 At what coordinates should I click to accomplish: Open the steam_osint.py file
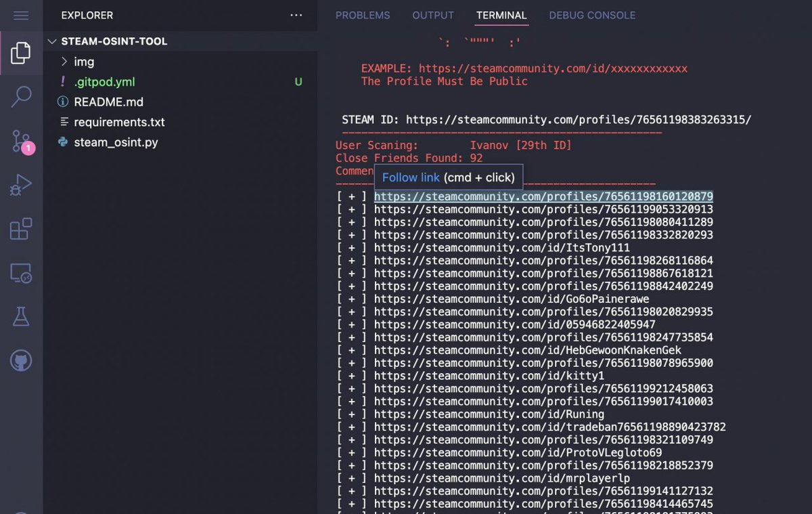point(116,142)
